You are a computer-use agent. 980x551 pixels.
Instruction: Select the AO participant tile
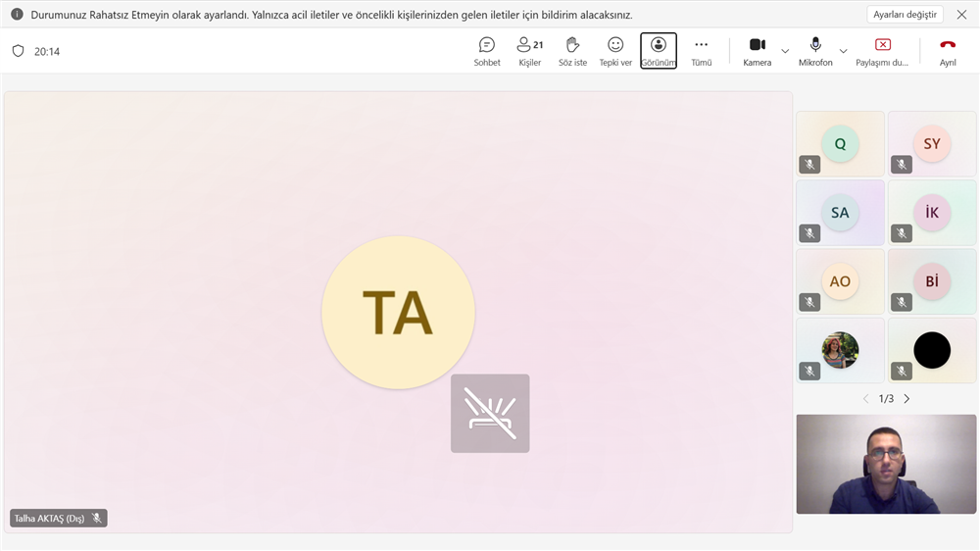coord(840,281)
